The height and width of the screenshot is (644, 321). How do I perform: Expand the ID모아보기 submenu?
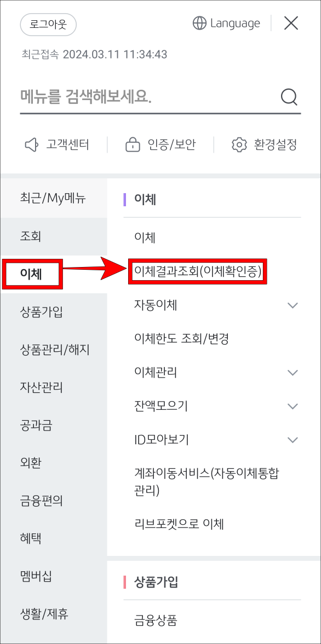[293, 439]
